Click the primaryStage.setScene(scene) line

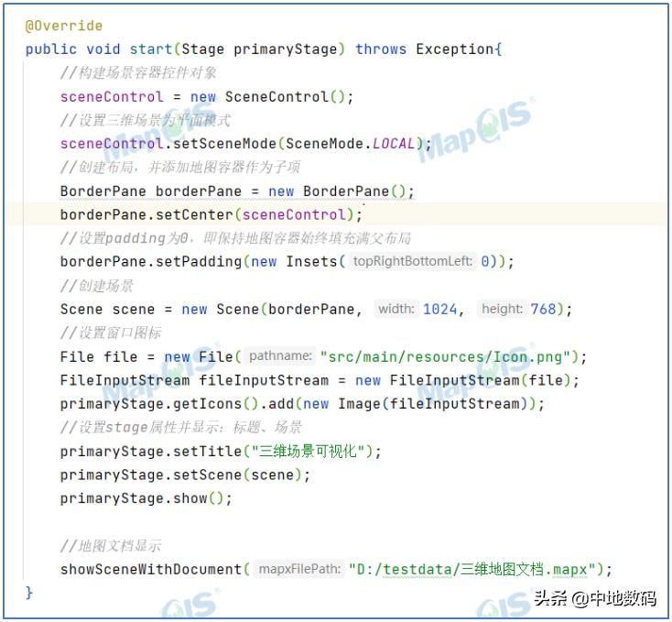[185, 475]
